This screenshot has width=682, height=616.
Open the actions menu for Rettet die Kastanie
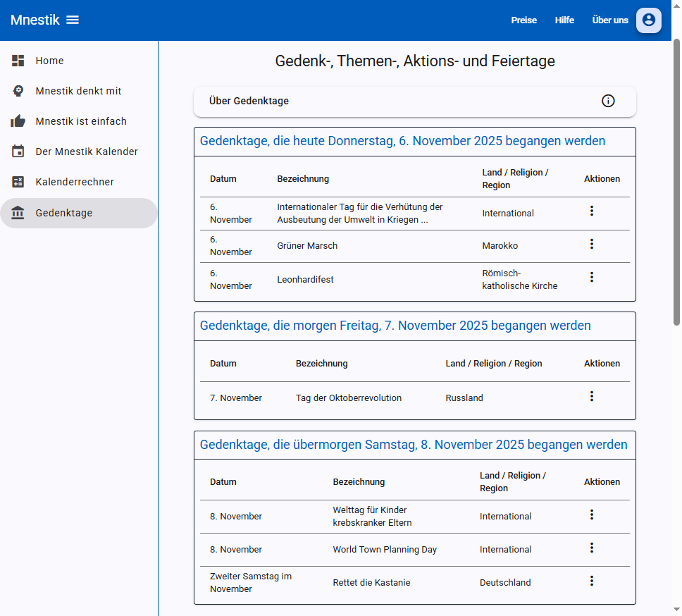[592, 581]
